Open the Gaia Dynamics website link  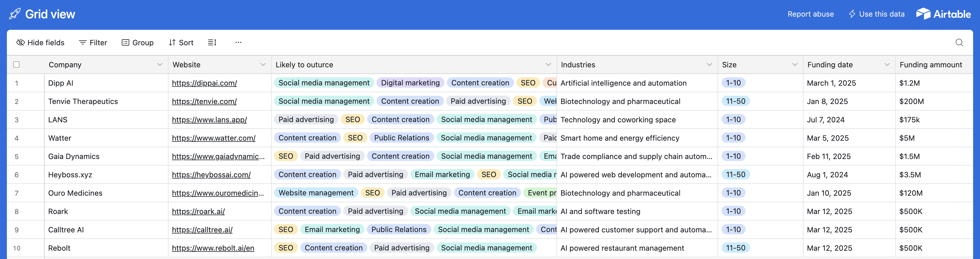click(x=218, y=156)
